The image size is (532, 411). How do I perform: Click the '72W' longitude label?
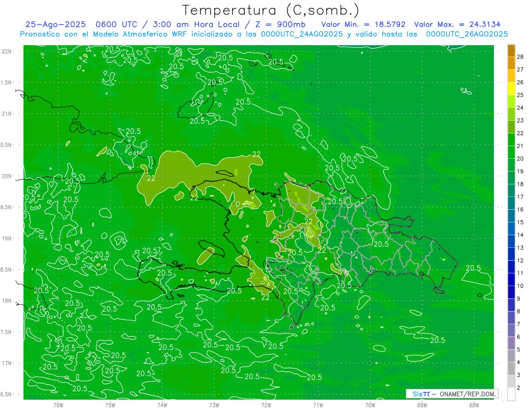[266, 405]
